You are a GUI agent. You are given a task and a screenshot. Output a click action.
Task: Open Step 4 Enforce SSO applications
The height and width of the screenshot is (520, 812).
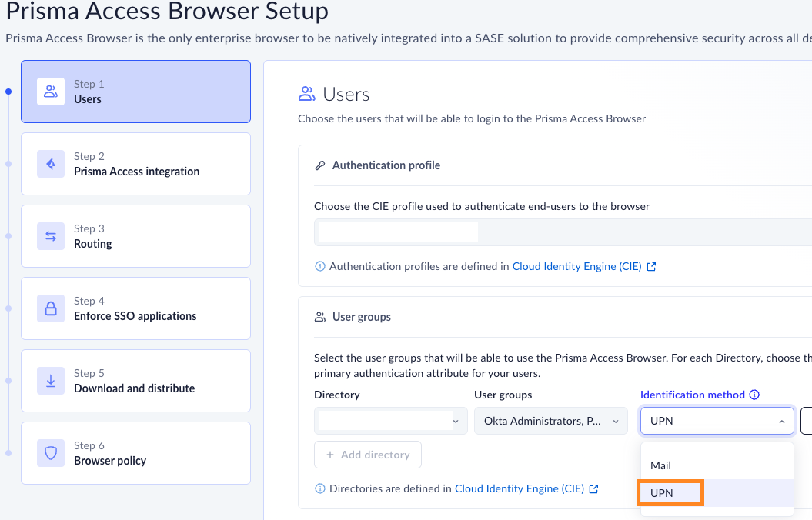click(x=135, y=308)
